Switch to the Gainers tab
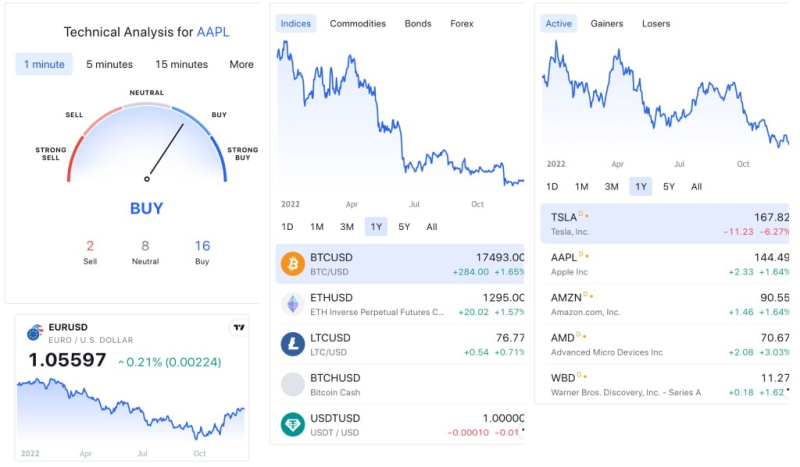This screenshot has width=800, height=467. (607, 23)
